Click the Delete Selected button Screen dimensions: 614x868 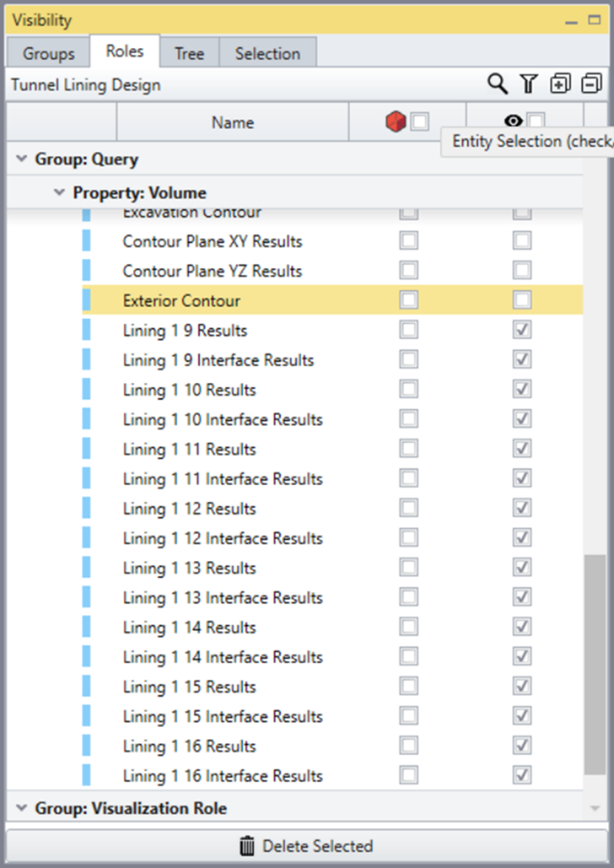click(307, 846)
